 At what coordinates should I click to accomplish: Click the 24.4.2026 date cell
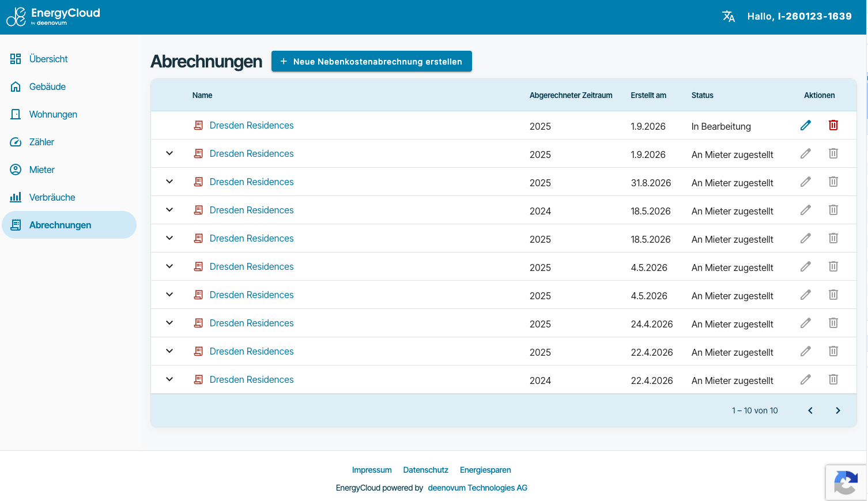click(652, 324)
